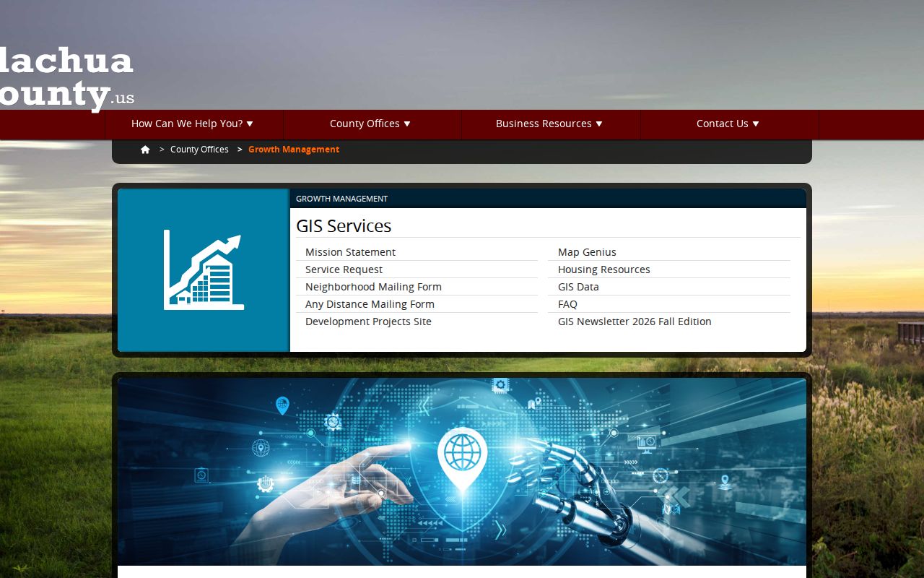Open Any Distance Mailing Form link

[x=370, y=304]
